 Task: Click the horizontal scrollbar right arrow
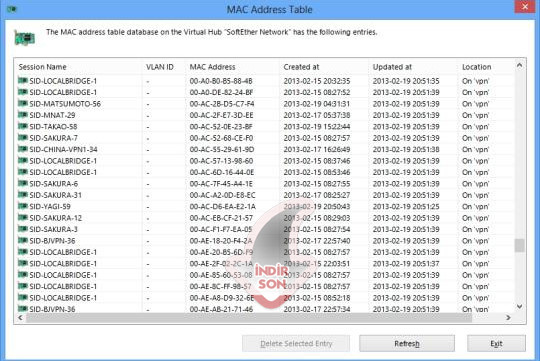[x=508, y=318]
